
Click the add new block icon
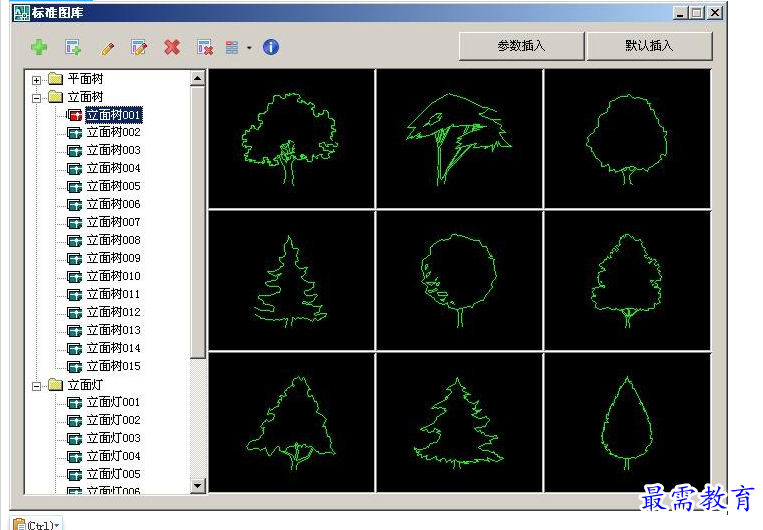pyautogui.click(x=73, y=47)
